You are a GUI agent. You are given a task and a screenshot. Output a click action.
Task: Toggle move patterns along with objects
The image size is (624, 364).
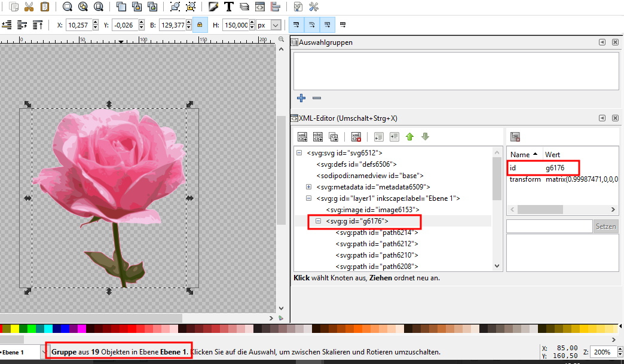pos(342,25)
